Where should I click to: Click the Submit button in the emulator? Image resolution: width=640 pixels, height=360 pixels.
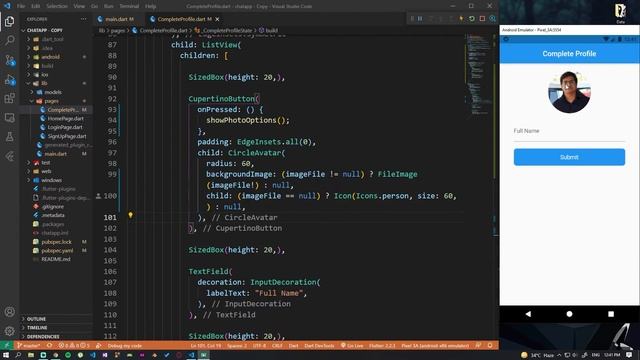569,157
